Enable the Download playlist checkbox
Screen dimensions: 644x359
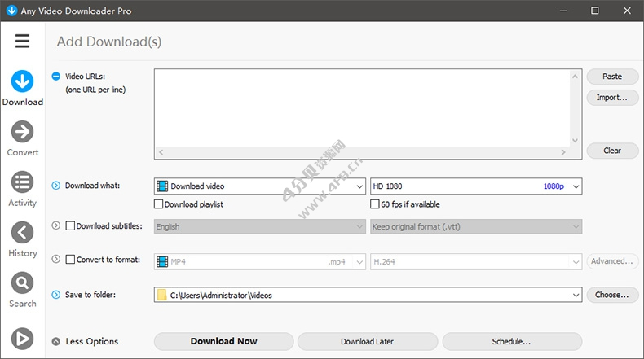pos(159,204)
